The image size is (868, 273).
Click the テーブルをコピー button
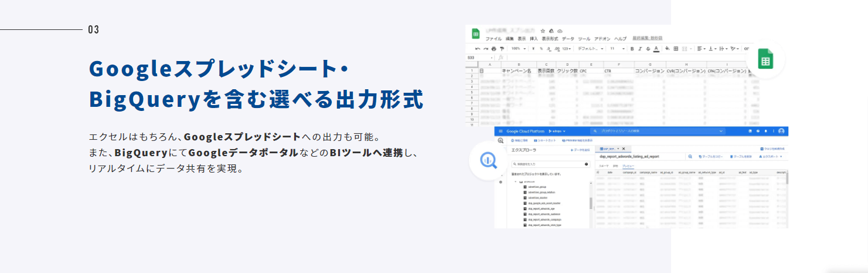(x=711, y=157)
